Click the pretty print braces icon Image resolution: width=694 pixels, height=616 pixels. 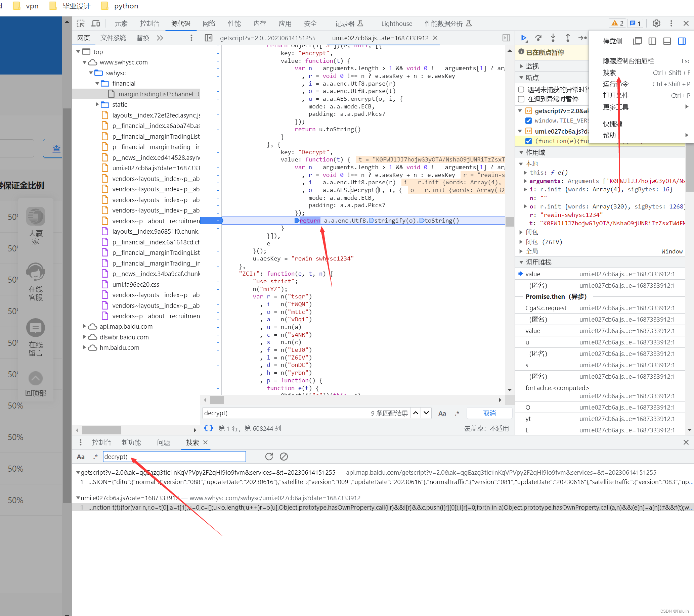[209, 428]
